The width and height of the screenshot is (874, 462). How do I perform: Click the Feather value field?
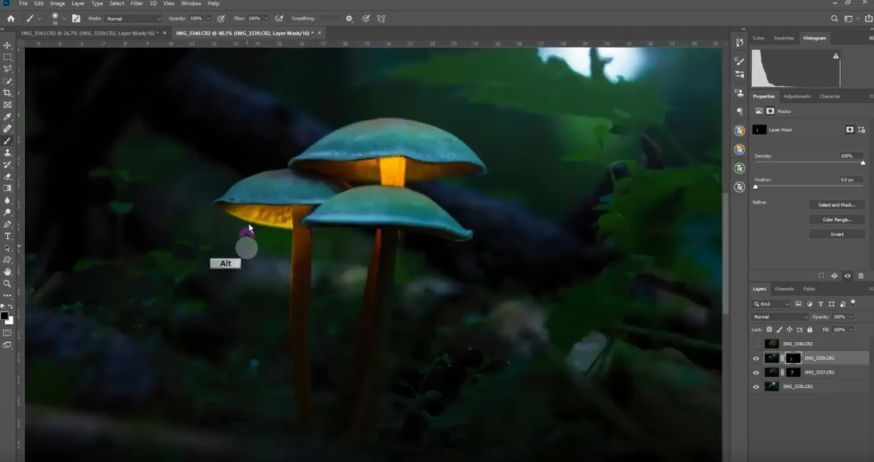851,180
